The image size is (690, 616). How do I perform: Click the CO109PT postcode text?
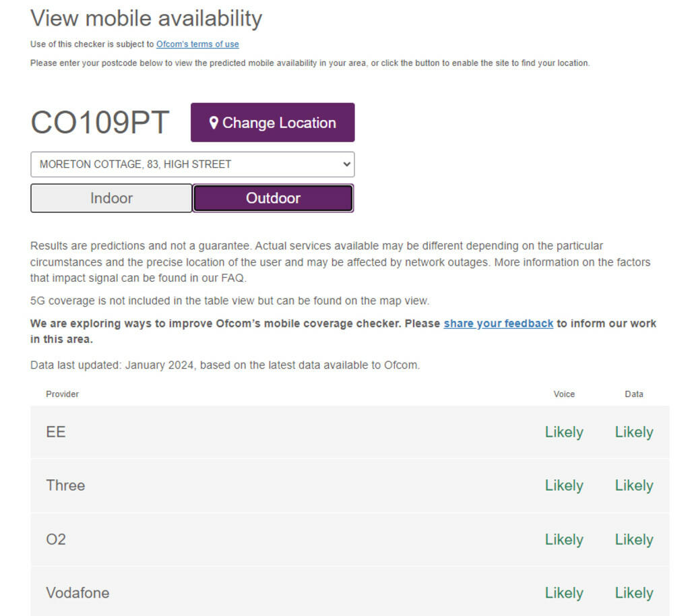100,123
